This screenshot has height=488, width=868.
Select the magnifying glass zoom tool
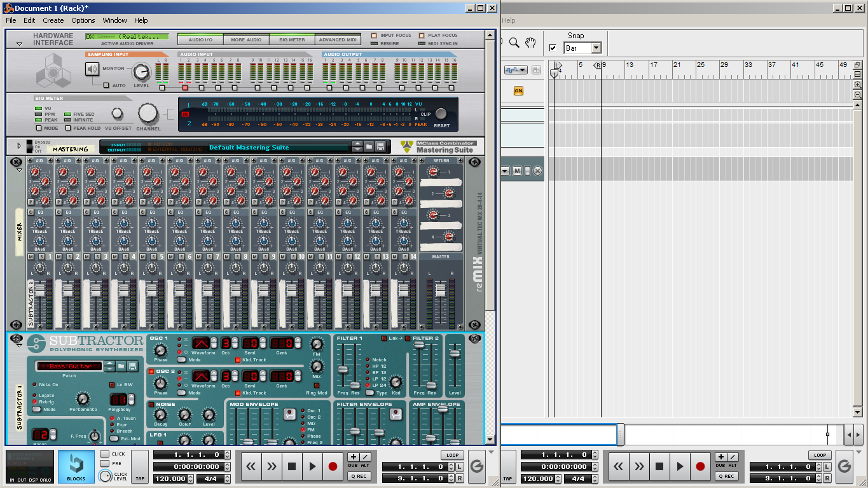[514, 43]
